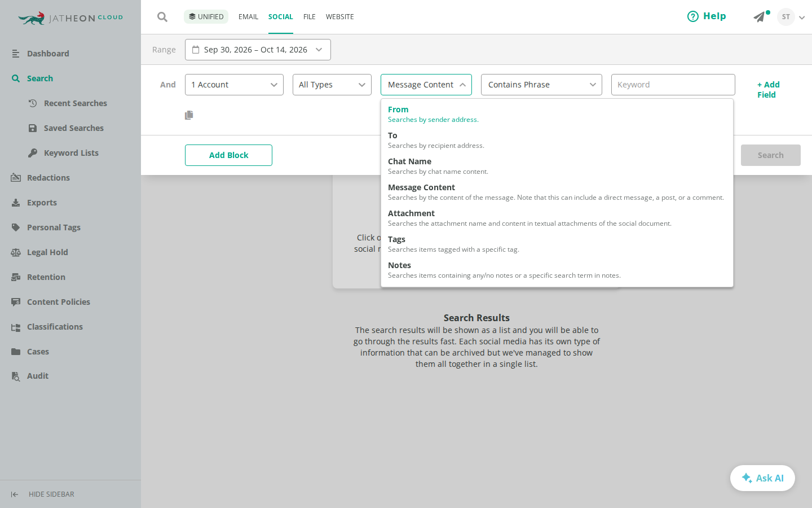Expand the 1 Account dropdown
The image size is (812, 508).
click(x=234, y=85)
